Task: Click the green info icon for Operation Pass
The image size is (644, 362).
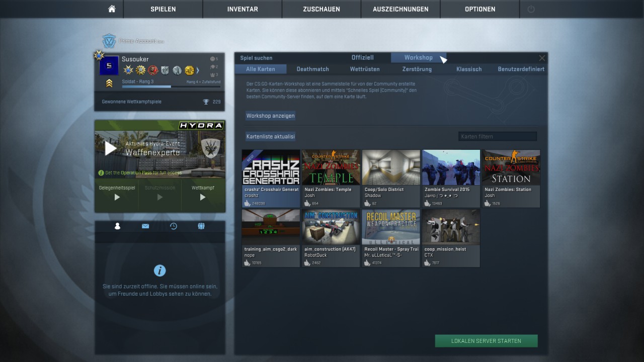Action: [x=101, y=172]
